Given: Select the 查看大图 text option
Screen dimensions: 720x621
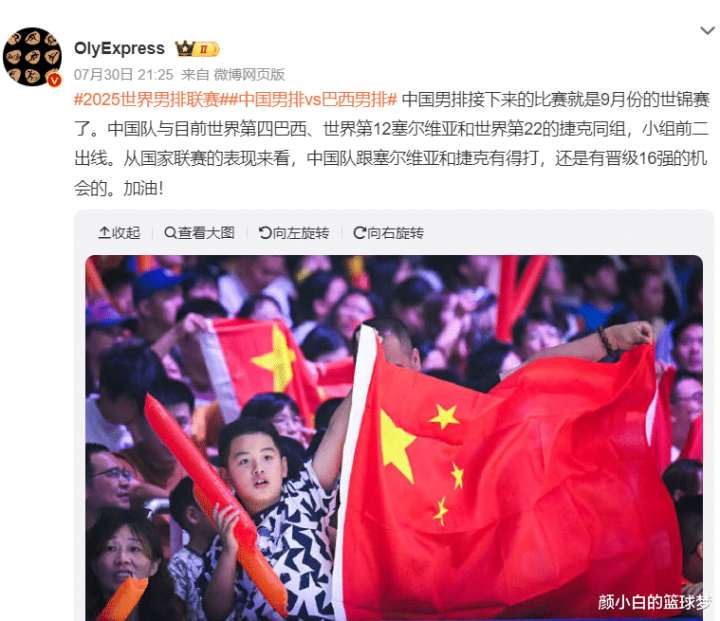Looking at the screenshot, I should click(206, 233).
